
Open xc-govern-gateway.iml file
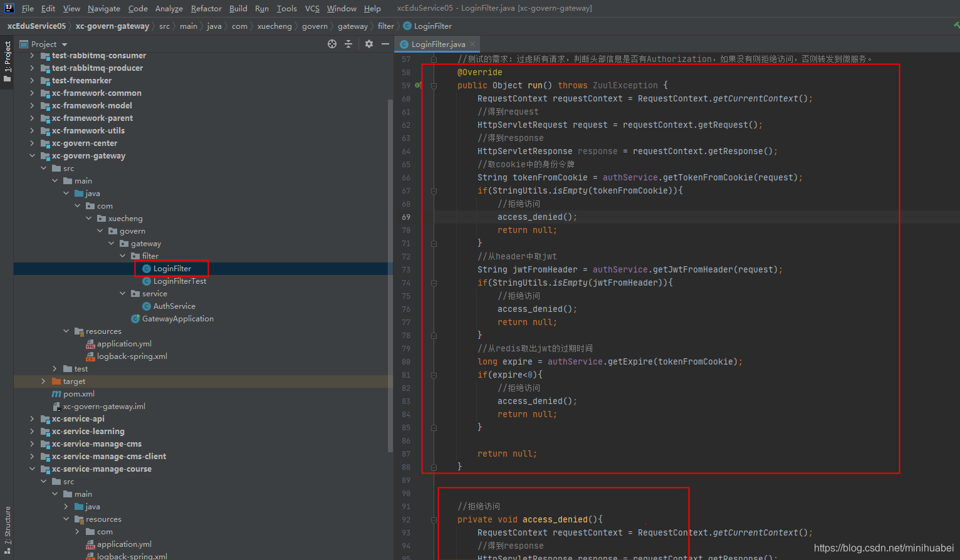[x=103, y=407]
